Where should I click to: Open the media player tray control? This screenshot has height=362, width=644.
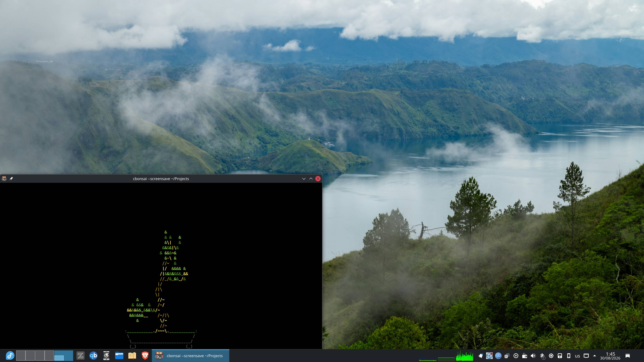516,356
